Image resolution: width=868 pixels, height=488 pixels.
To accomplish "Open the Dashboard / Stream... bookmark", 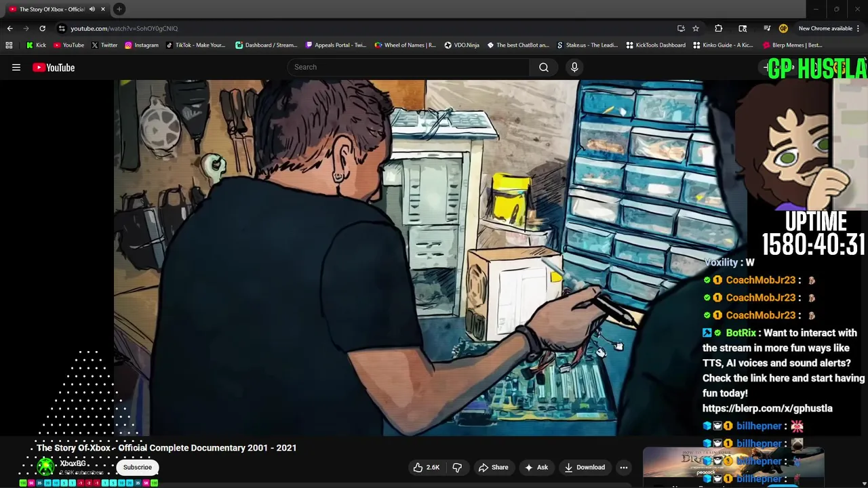I will (x=266, y=45).
